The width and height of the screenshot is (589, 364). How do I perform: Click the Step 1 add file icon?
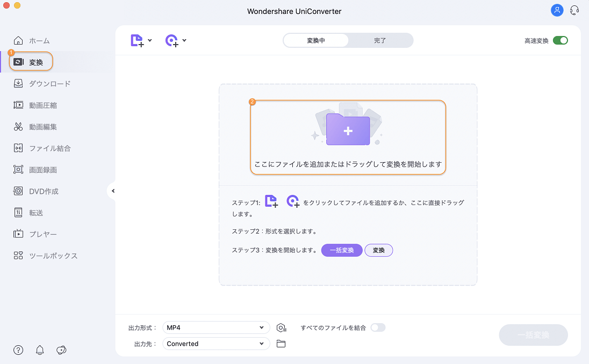(x=271, y=201)
